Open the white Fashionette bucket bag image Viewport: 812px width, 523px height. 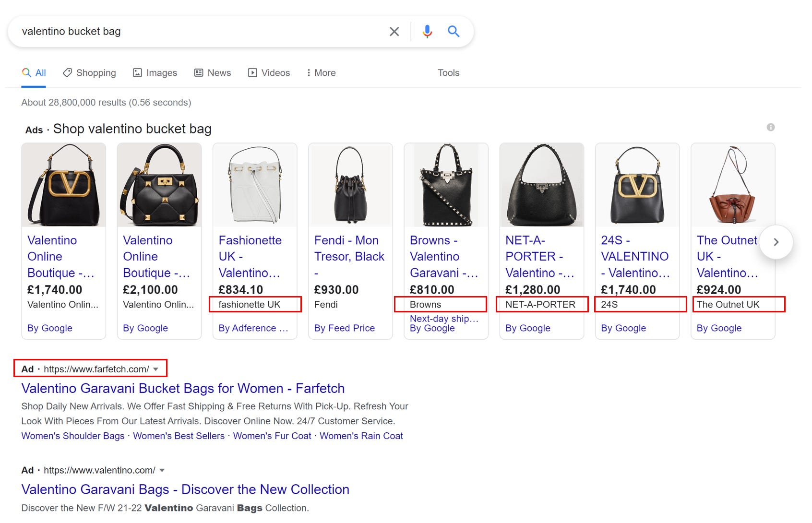[255, 185]
